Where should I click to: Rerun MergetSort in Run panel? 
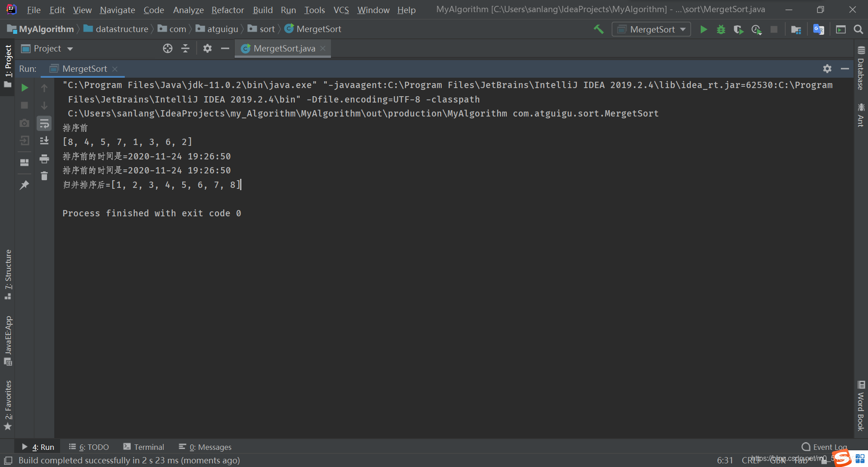tap(25, 88)
